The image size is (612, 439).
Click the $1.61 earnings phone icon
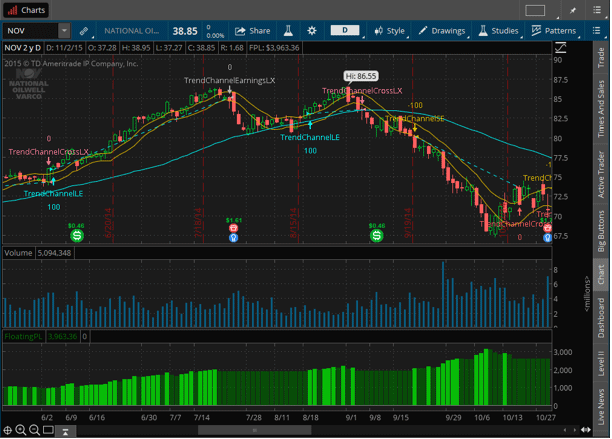233,227
